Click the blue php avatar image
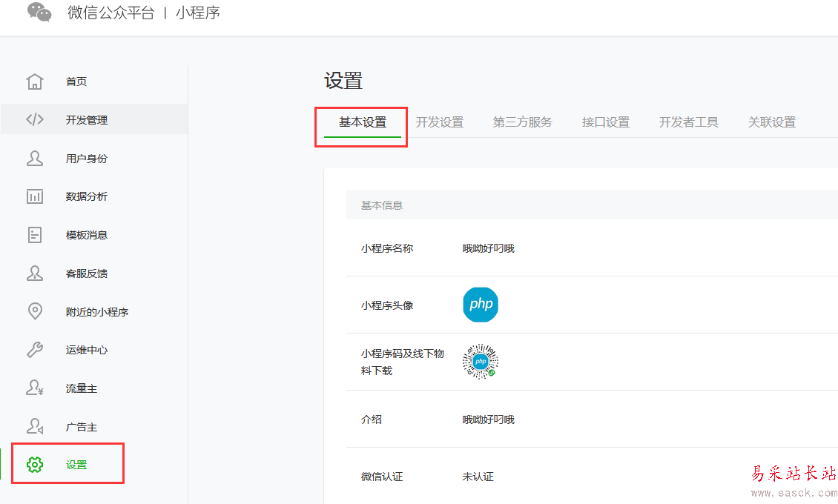 tap(481, 305)
